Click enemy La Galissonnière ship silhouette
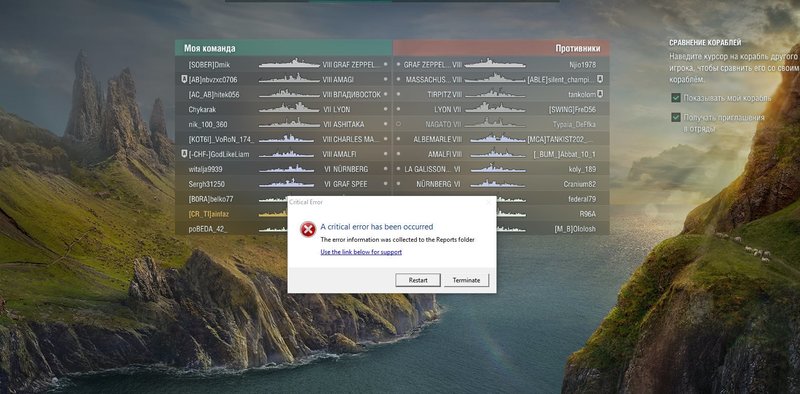This screenshot has width=800, height=394. pos(497,168)
